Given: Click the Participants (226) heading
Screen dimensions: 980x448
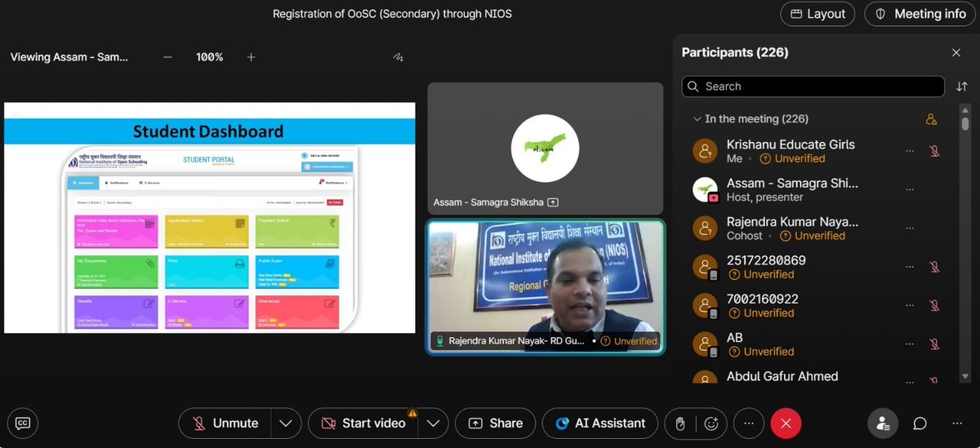Looking at the screenshot, I should coord(735,52).
